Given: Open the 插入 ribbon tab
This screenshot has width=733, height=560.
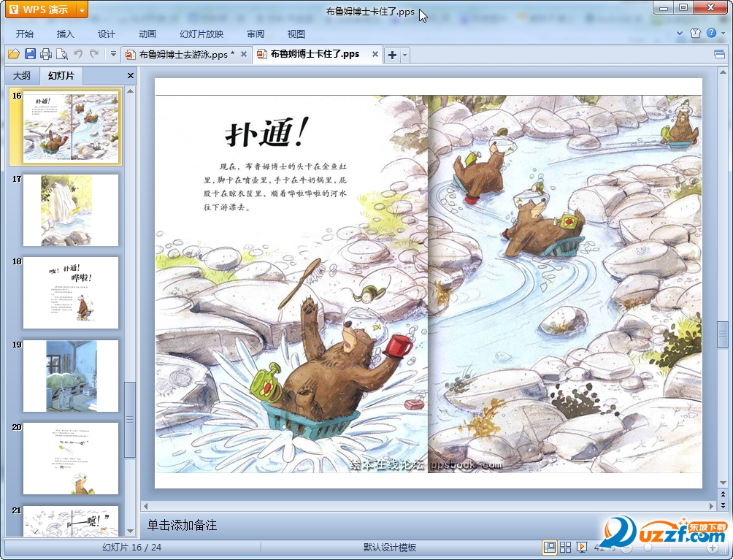Looking at the screenshot, I should [x=65, y=34].
